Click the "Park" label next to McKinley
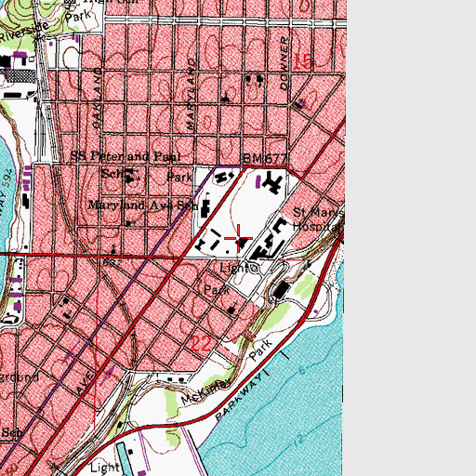 [x=261, y=350]
